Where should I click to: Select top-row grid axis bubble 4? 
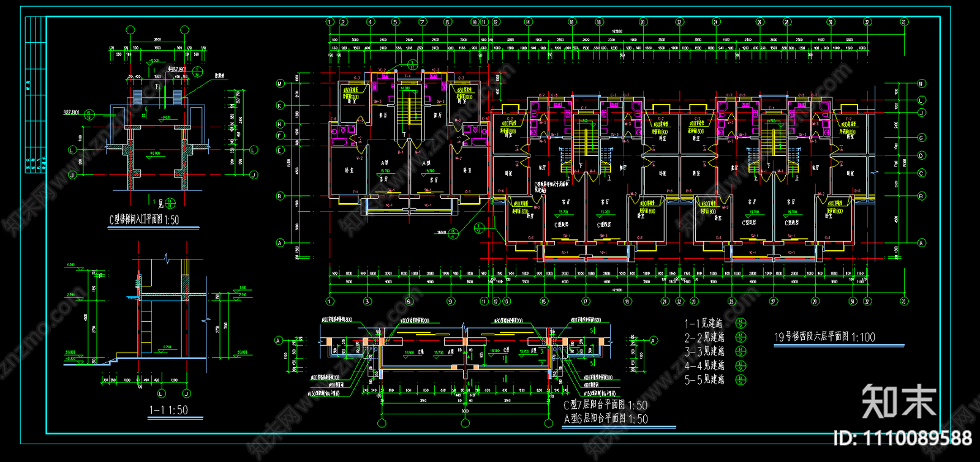(370, 22)
